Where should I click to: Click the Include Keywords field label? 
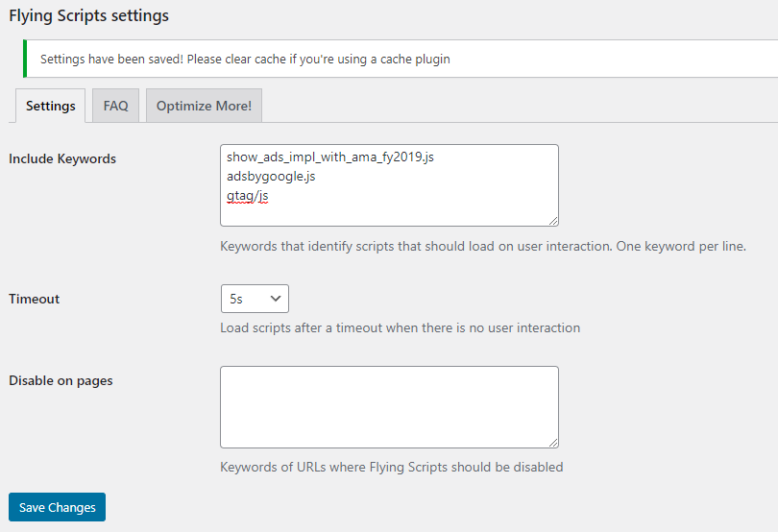[x=62, y=158]
